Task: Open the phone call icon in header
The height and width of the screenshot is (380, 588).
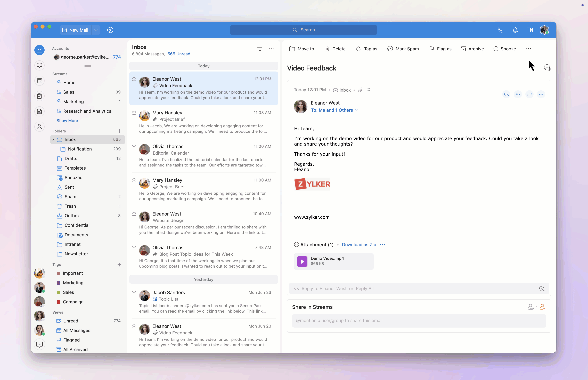Action: 500,30
